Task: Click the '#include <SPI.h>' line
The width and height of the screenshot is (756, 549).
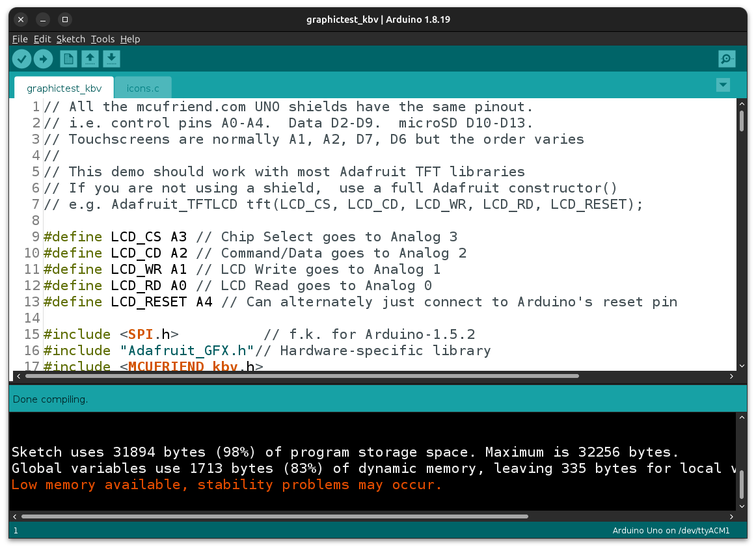Action: (x=259, y=334)
